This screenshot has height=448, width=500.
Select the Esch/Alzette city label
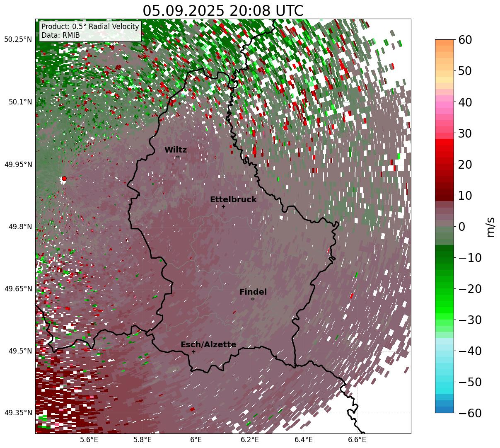click(x=208, y=345)
